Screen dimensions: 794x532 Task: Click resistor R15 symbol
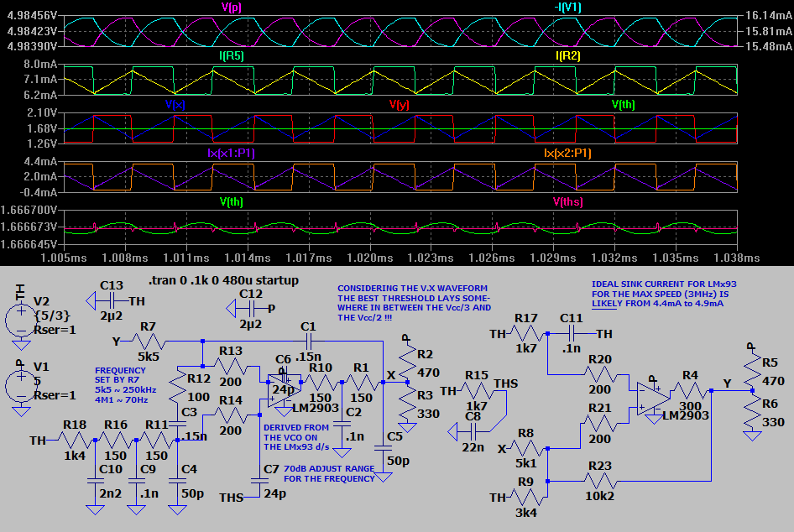tap(476, 390)
